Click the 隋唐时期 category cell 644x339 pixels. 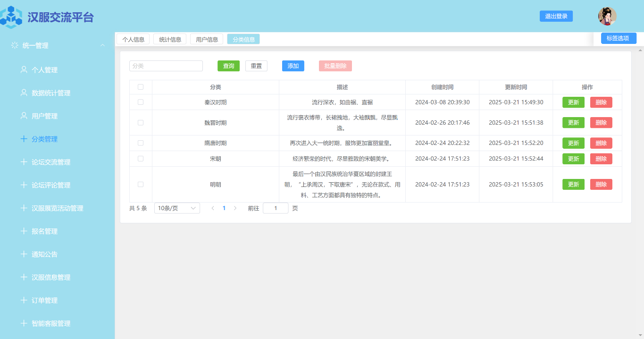tap(216, 143)
